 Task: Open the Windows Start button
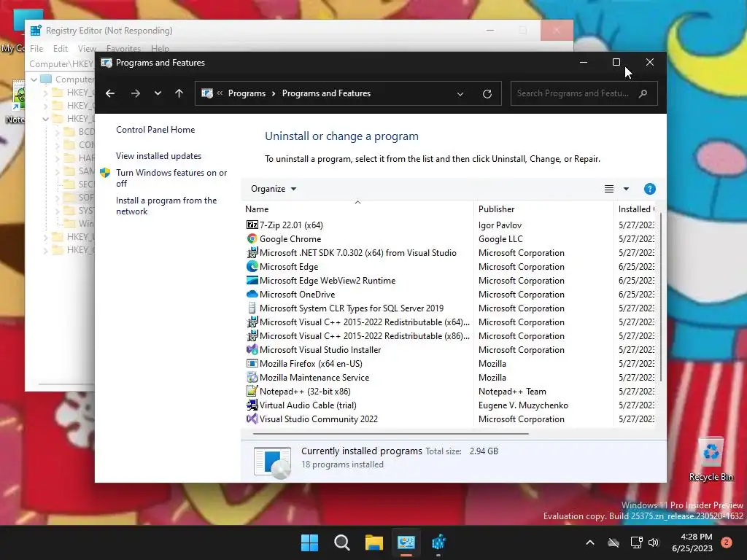tap(309, 542)
